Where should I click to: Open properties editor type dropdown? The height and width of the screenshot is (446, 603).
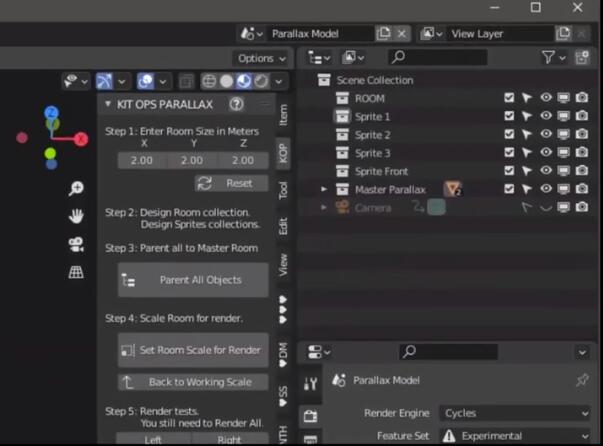coord(319,352)
